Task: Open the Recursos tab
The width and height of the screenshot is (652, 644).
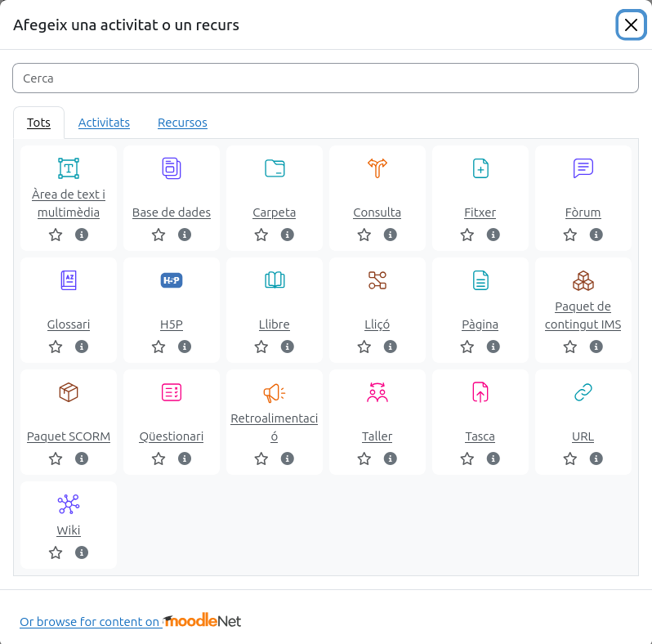Action: click(182, 123)
